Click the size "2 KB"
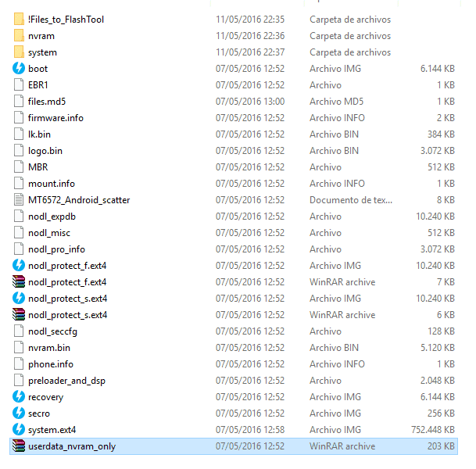476x469 pixels. click(x=446, y=118)
